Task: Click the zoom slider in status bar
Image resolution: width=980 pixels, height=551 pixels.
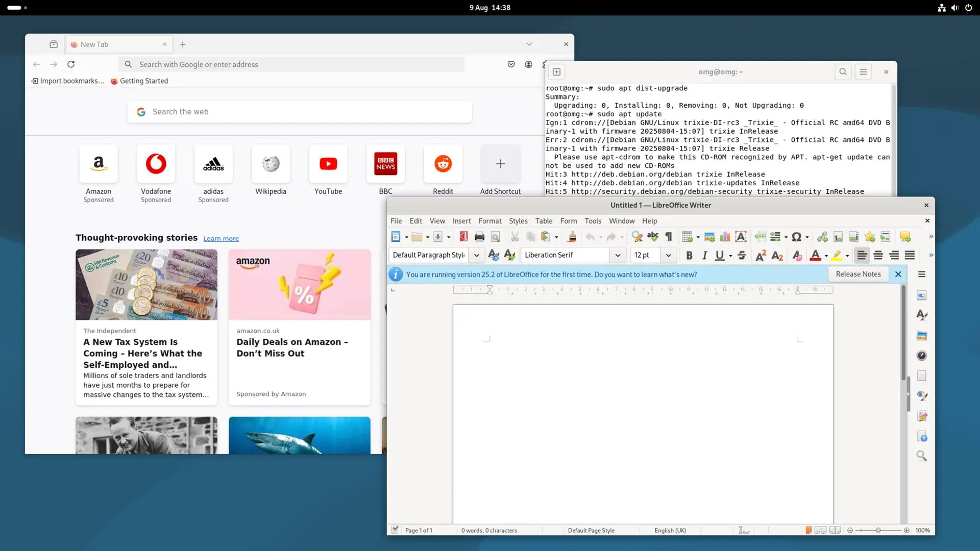Action: 878,530
